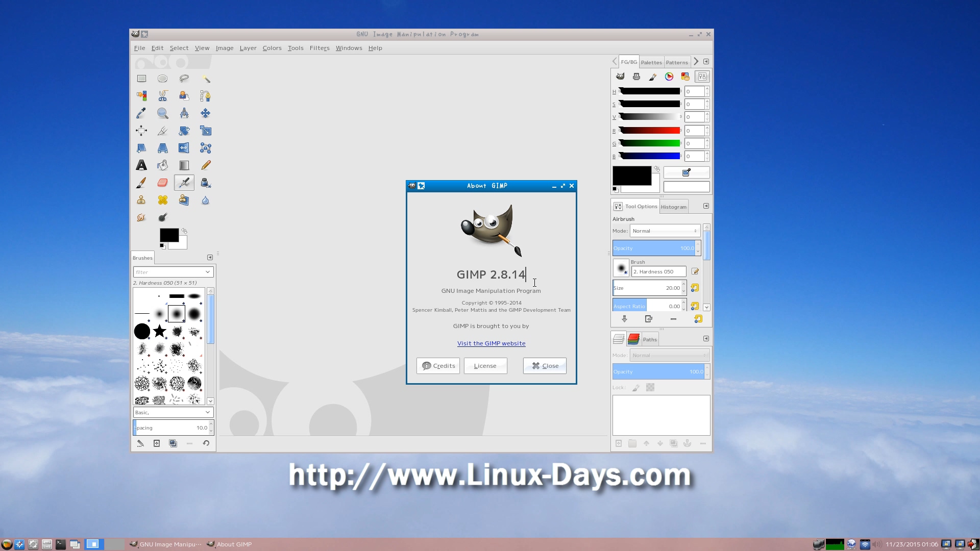
Task: Open layers Mode Normal dropdown
Action: coord(669,356)
